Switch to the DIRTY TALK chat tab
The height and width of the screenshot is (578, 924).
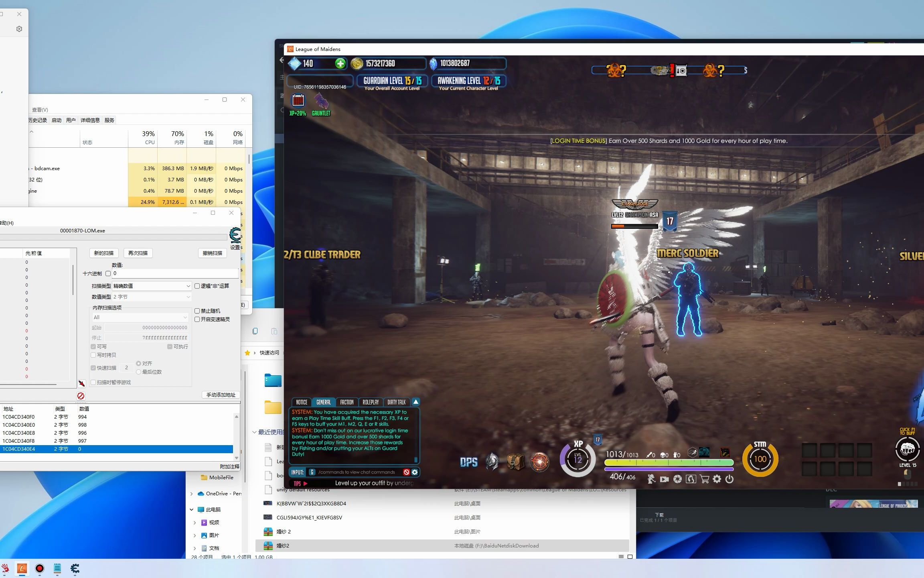[x=397, y=402]
